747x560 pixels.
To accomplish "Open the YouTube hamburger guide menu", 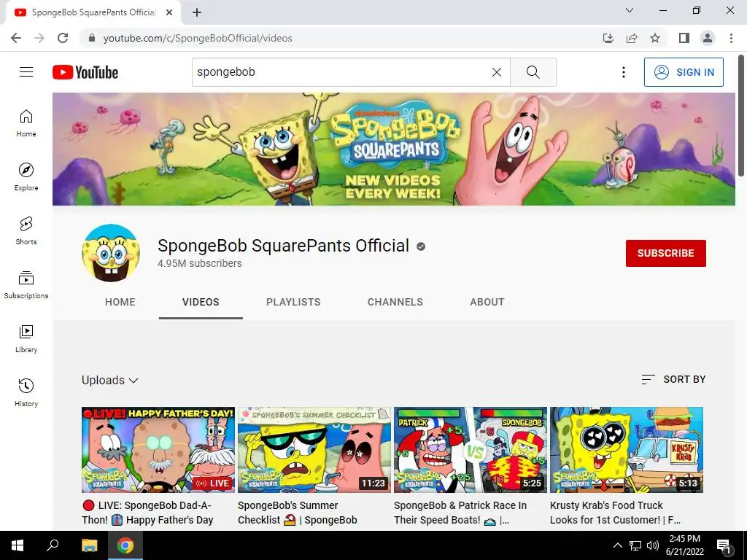I will (x=26, y=72).
